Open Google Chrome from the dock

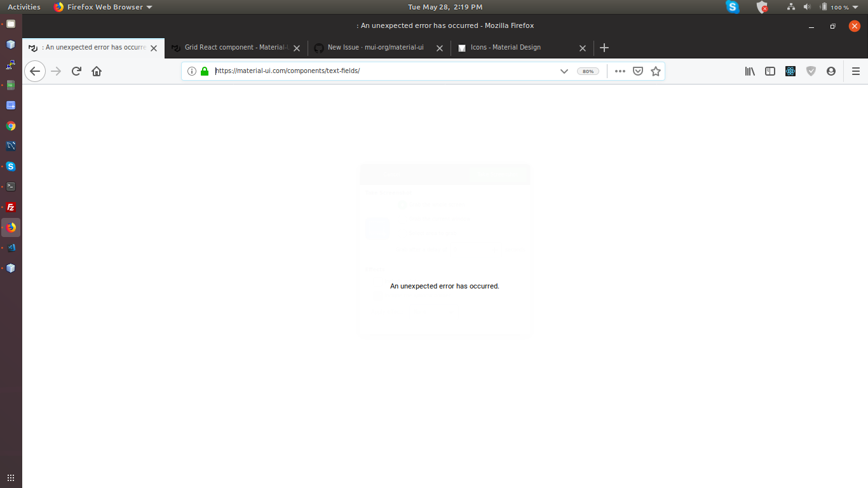[10, 126]
